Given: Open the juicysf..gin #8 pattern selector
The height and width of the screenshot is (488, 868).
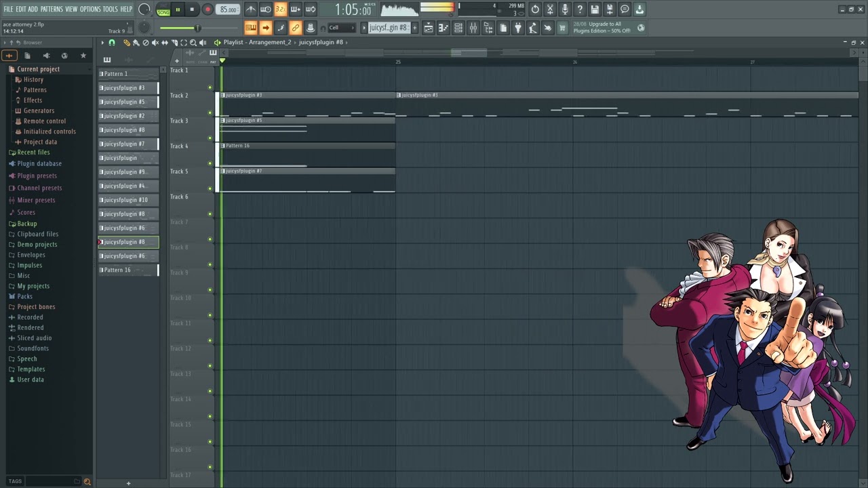Looking at the screenshot, I should (x=389, y=28).
